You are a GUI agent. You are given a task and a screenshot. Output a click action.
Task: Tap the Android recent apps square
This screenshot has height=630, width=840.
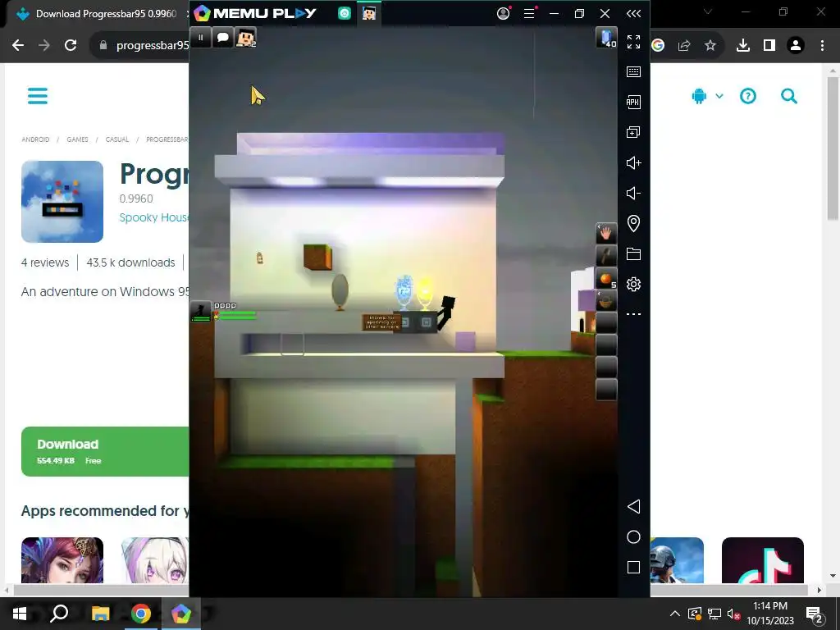(x=633, y=568)
